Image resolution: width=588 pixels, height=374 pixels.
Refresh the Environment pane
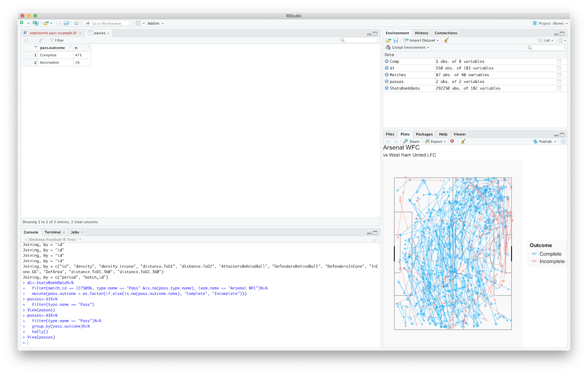(x=560, y=40)
